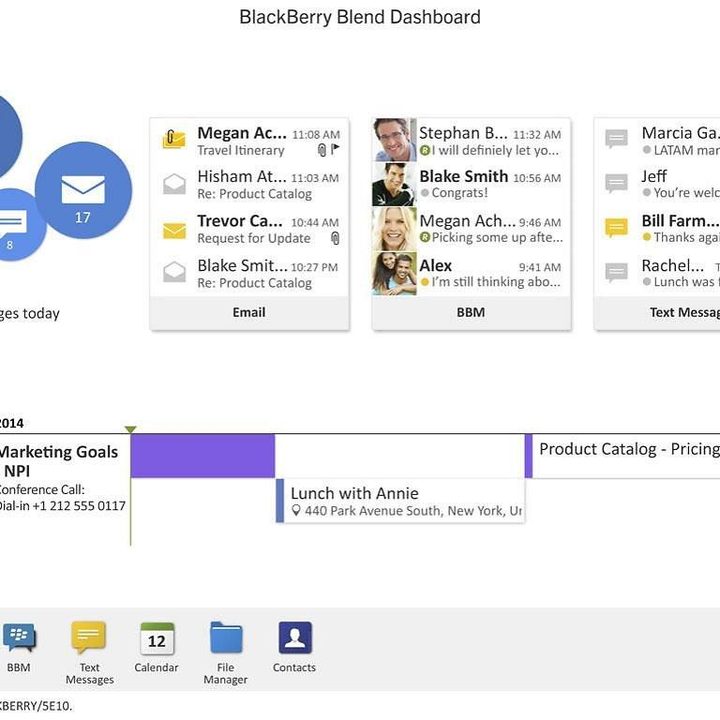This screenshot has height=720, width=720.
Task: Click attachment envelope icon for Megan Ac... email
Action: tap(174, 139)
